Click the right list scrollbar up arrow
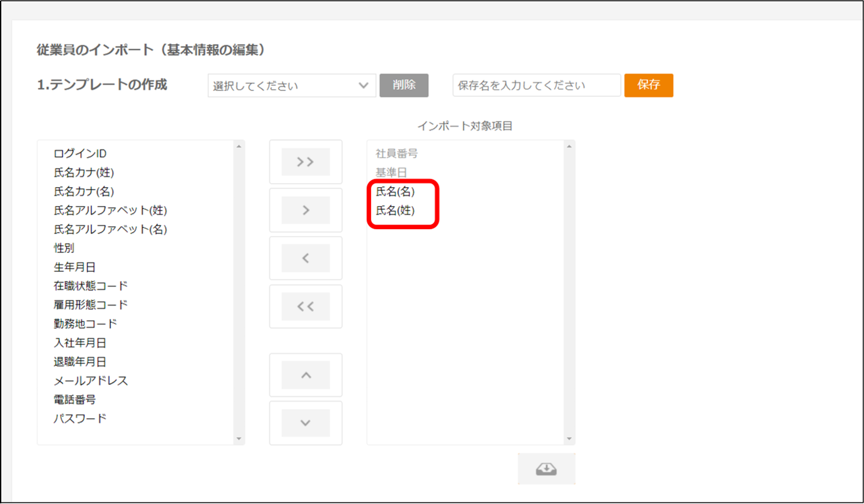 tap(569, 146)
